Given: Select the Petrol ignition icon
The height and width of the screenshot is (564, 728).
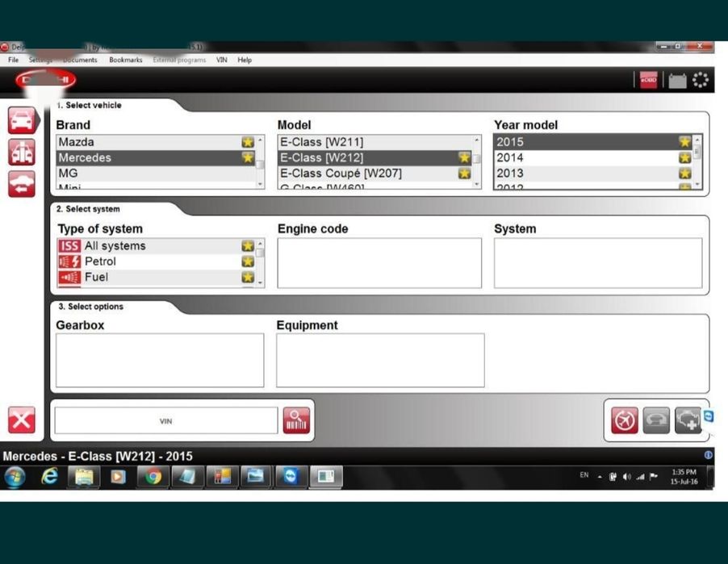Looking at the screenshot, I should pyautogui.click(x=69, y=261).
